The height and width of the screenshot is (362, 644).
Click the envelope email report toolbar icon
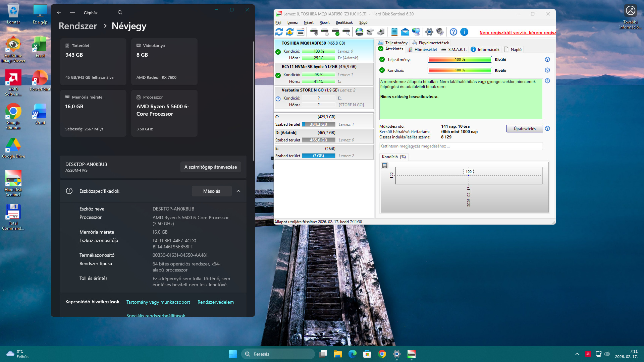click(405, 32)
